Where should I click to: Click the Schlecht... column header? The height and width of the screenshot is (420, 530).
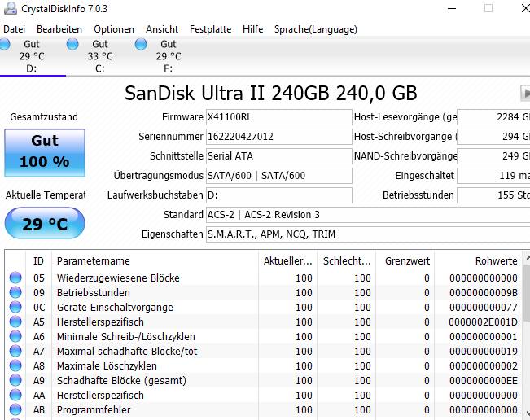[x=347, y=260]
